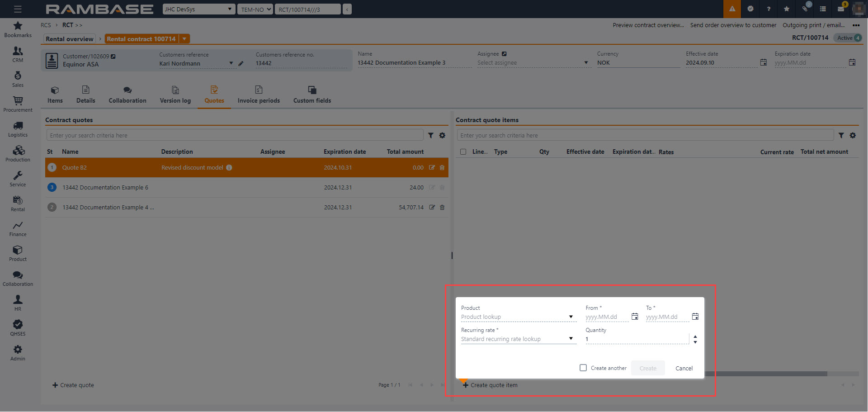
Task: Open the Rental module in sidebar
Action: (x=18, y=204)
